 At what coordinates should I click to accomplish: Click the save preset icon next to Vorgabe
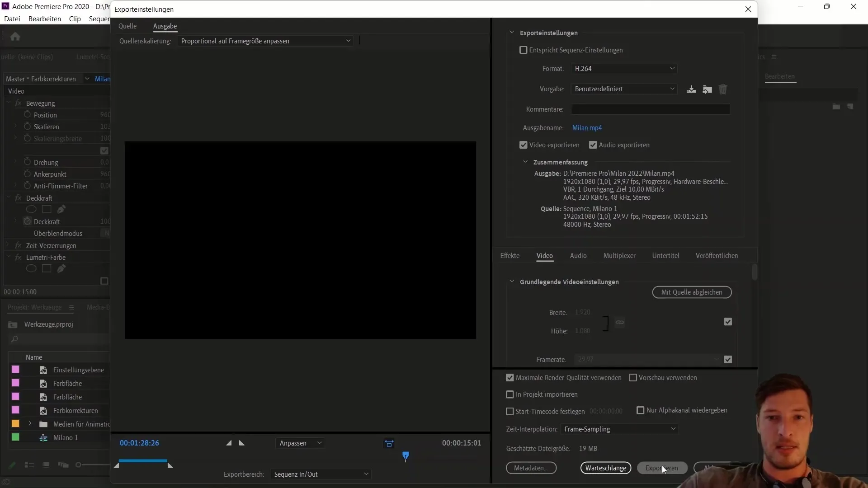pos(691,89)
